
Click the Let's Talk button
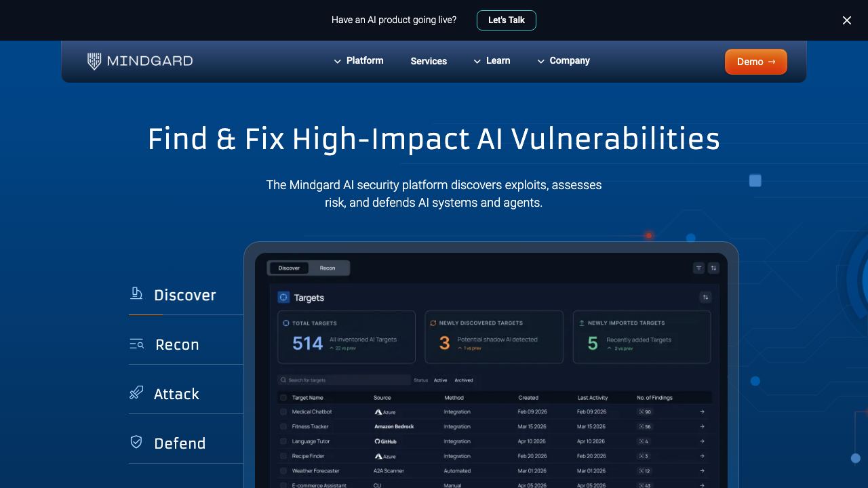coord(507,20)
